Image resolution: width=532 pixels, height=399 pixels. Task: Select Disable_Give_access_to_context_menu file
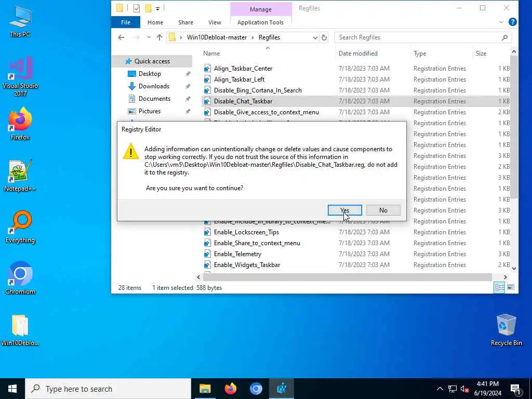coord(267,112)
